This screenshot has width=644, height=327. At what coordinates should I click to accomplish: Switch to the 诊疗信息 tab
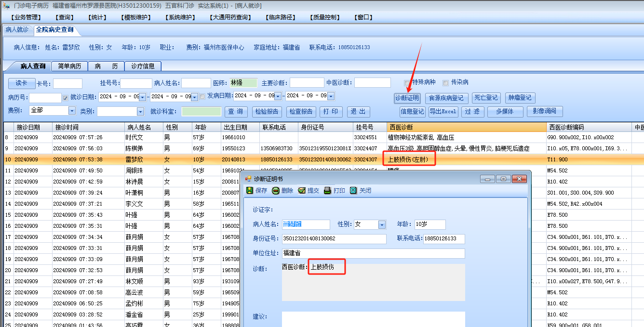click(143, 66)
